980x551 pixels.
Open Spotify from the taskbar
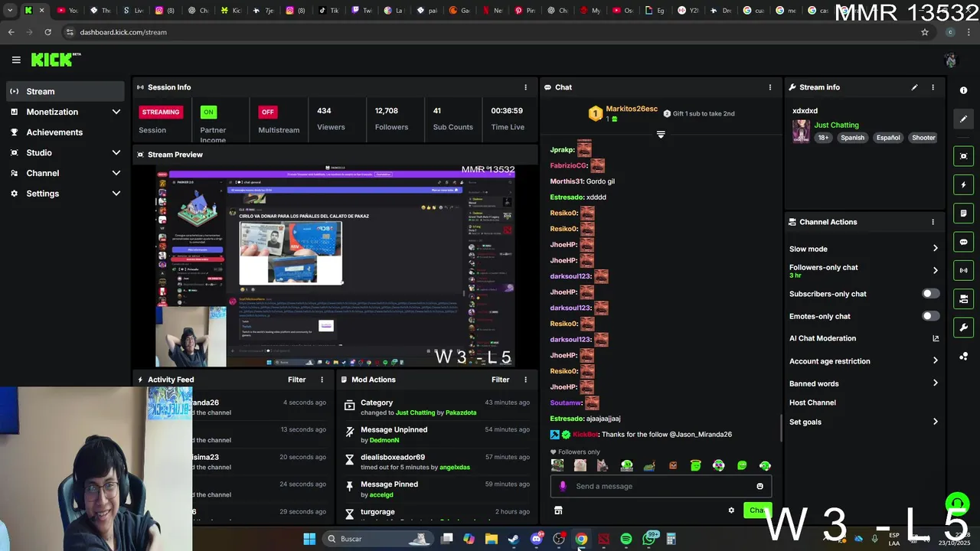click(626, 539)
